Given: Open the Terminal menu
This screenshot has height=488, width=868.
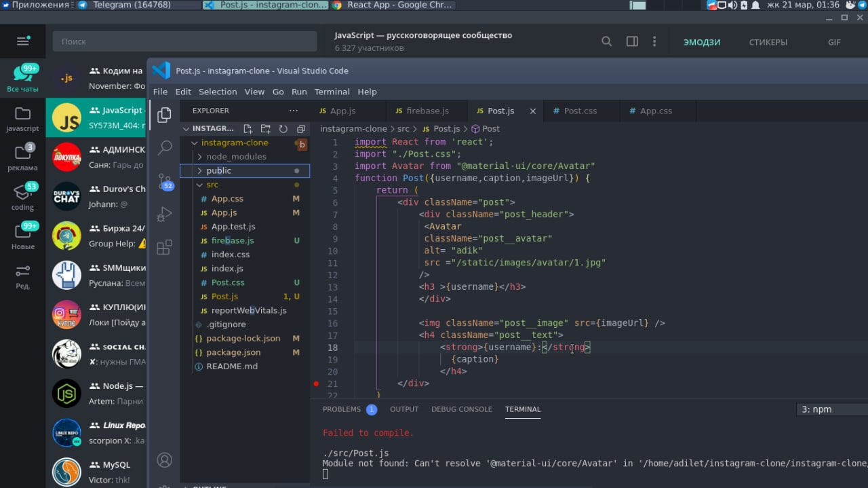Looking at the screenshot, I should tap(332, 92).
